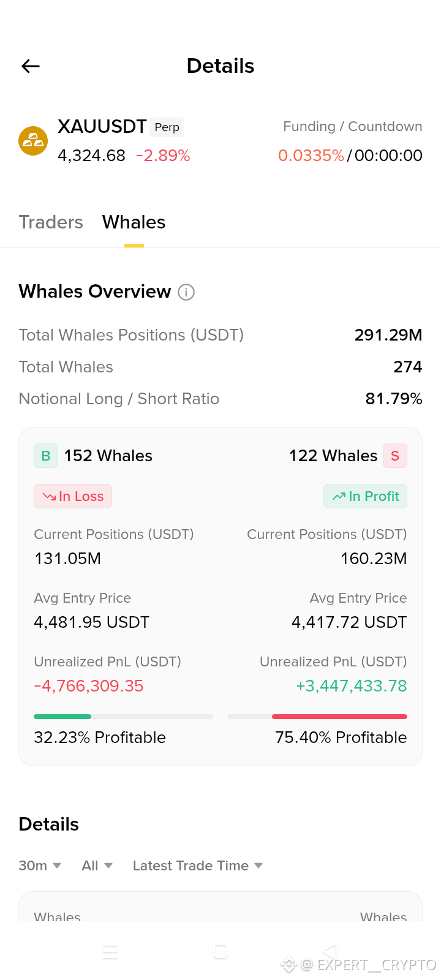Viewport: 441px width, 980px height.
Task: Tap the 32.23% profitable long progress bar
Action: [123, 717]
